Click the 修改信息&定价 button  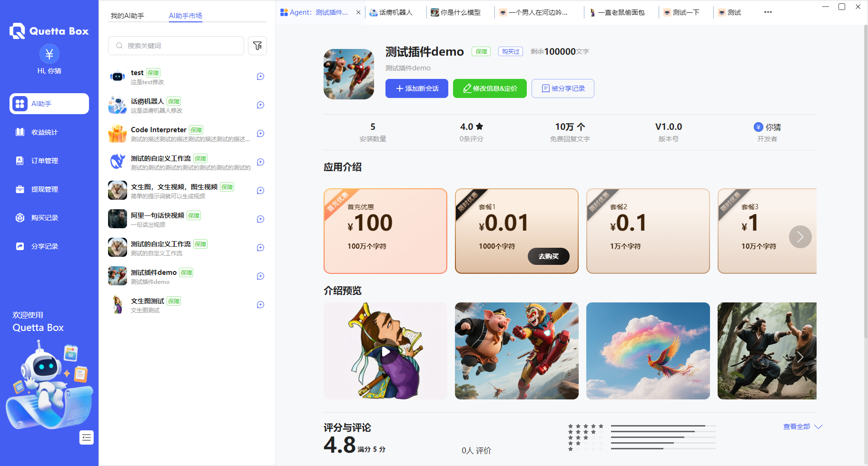[490, 88]
